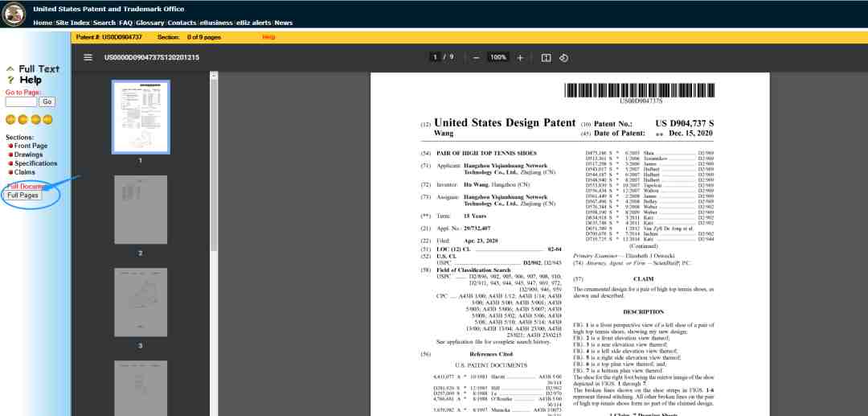Click the Help link in left sidebar
Image resolution: width=868 pixels, height=416 pixels.
[31, 80]
